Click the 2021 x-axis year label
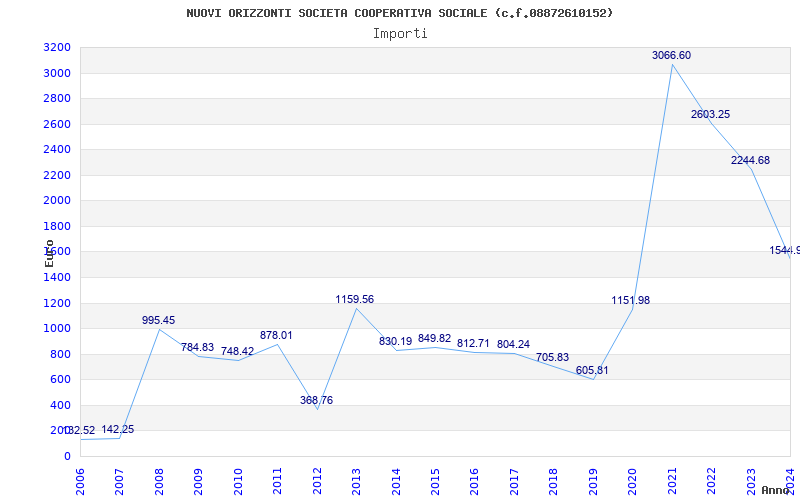Screen dimensions: 800x500 pyautogui.click(x=672, y=481)
